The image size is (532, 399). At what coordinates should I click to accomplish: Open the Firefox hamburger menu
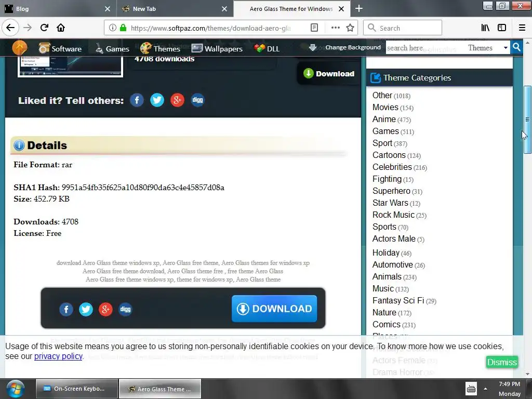click(522, 28)
